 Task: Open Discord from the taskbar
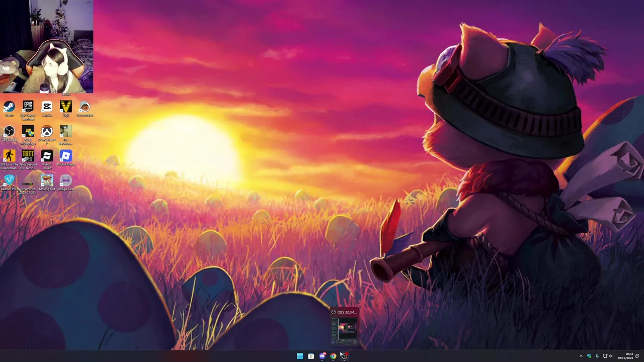click(322, 356)
